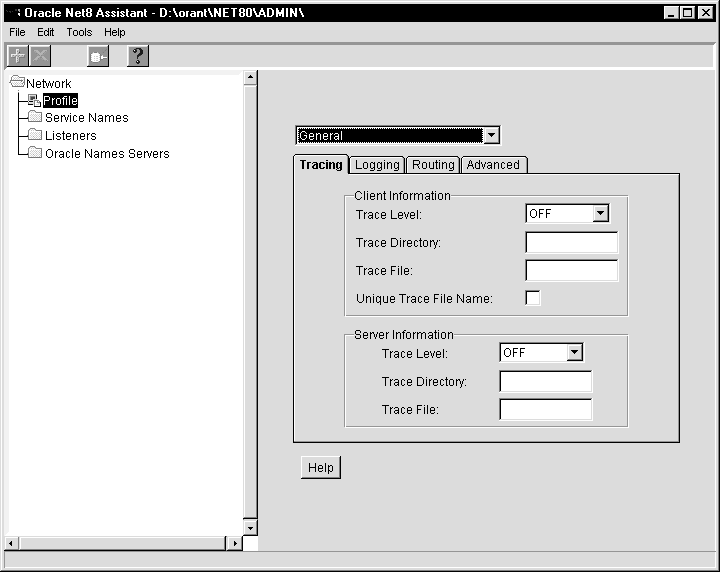This screenshot has width=720, height=572.
Task: Open the Server Information Trace Level dropdown
Action: pos(574,353)
